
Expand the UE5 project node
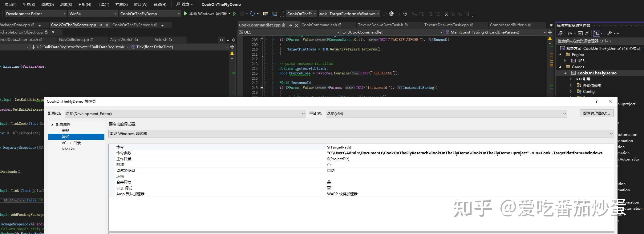coord(565,61)
